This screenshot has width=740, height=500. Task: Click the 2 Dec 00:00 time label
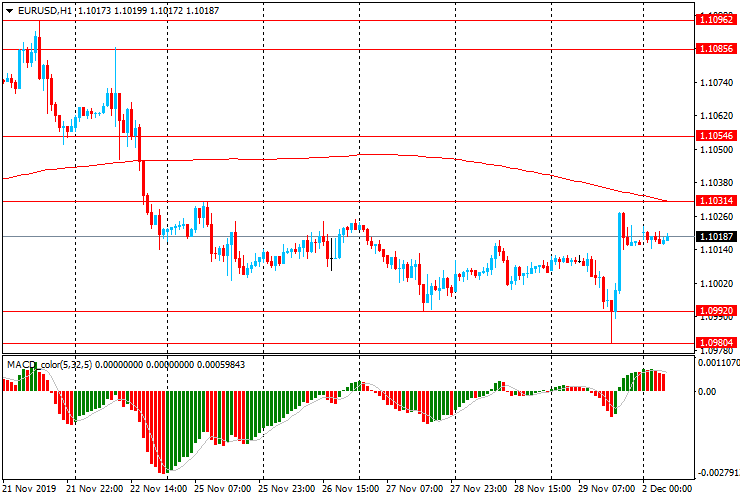pyautogui.click(x=667, y=488)
